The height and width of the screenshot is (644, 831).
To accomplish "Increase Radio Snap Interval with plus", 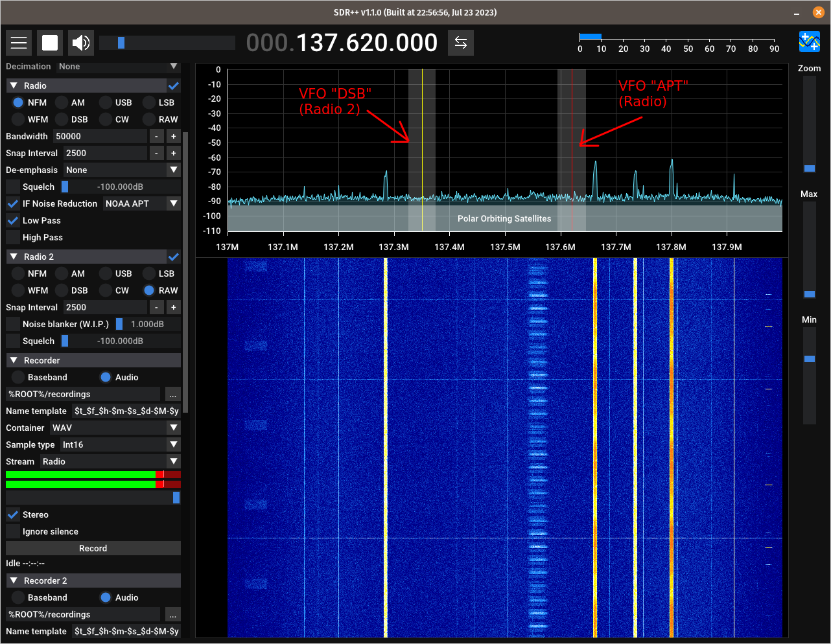I will (x=173, y=153).
